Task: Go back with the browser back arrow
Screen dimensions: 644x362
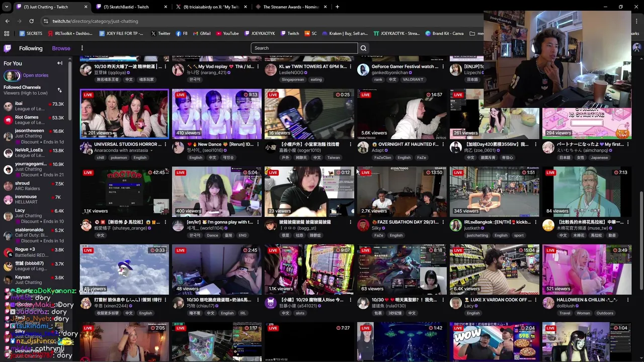Action: pos(7,21)
